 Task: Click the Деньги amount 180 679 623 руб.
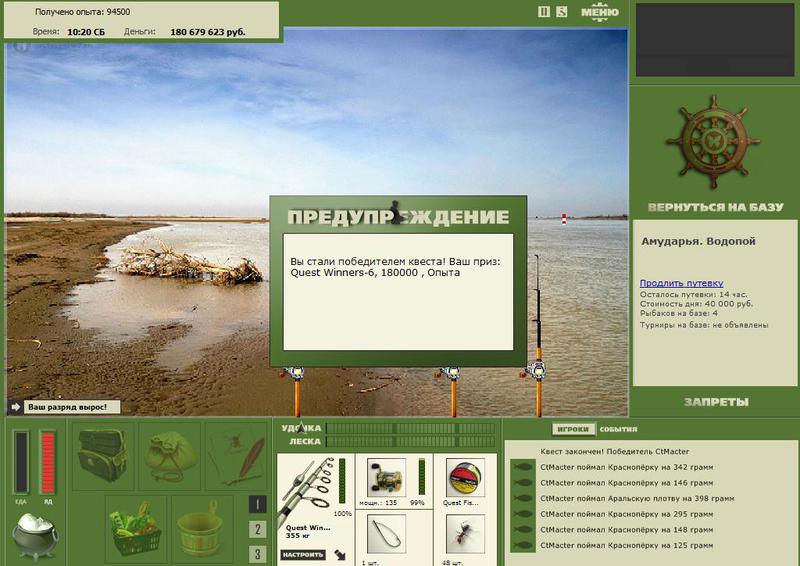(208, 32)
